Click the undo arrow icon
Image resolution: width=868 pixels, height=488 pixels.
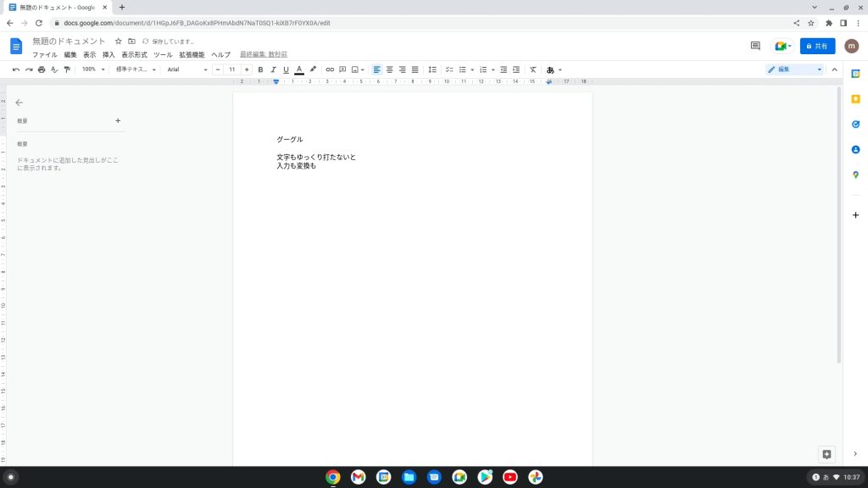[x=16, y=69]
